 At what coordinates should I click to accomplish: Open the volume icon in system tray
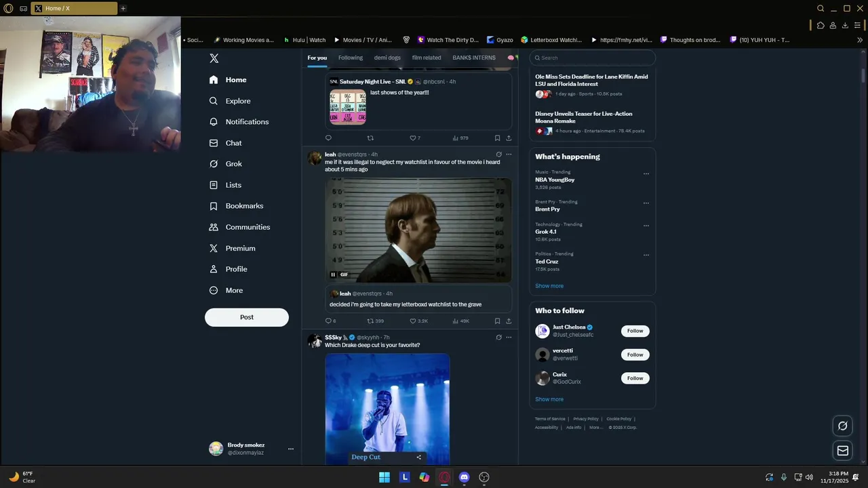[x=809, y=477]
